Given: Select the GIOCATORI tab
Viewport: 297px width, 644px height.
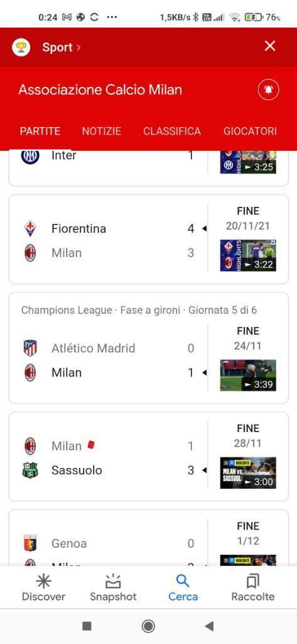Looking at the screenshot, I should pos(250,131).
